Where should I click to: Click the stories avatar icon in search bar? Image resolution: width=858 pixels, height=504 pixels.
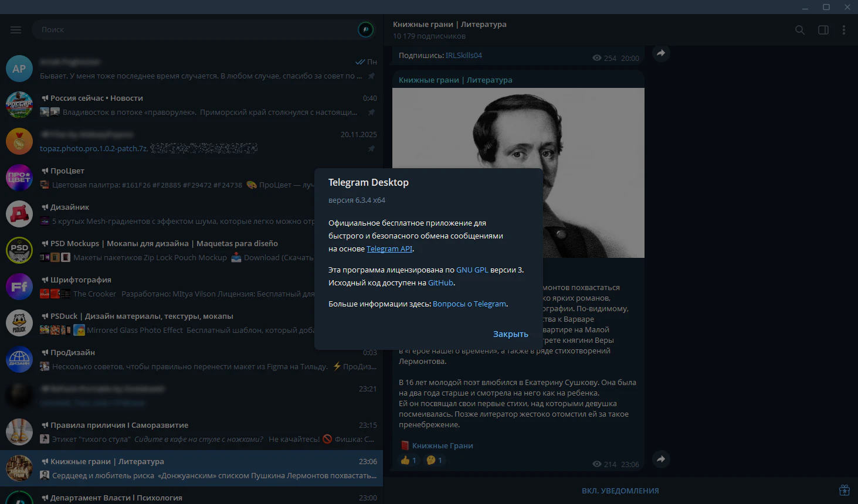[365, 29]
